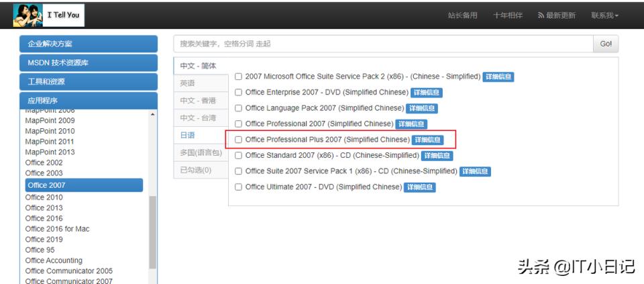The height and width of the screenshot is (284, 644).
Task: Select MapPoint 2013 in the list
Action: [50, 152]
